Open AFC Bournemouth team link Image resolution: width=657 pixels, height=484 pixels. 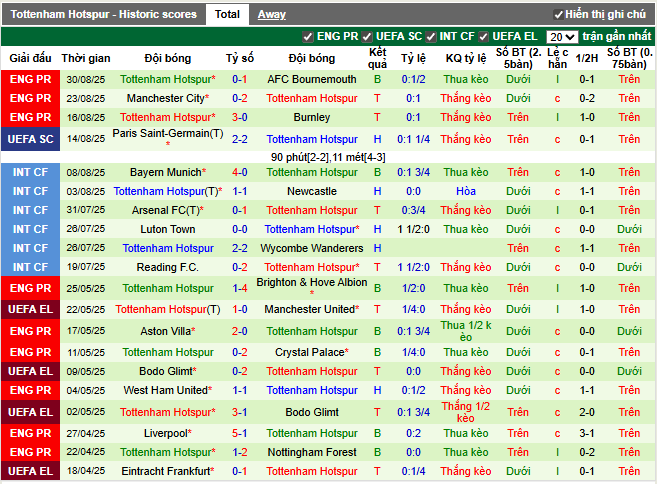(312, 79)
